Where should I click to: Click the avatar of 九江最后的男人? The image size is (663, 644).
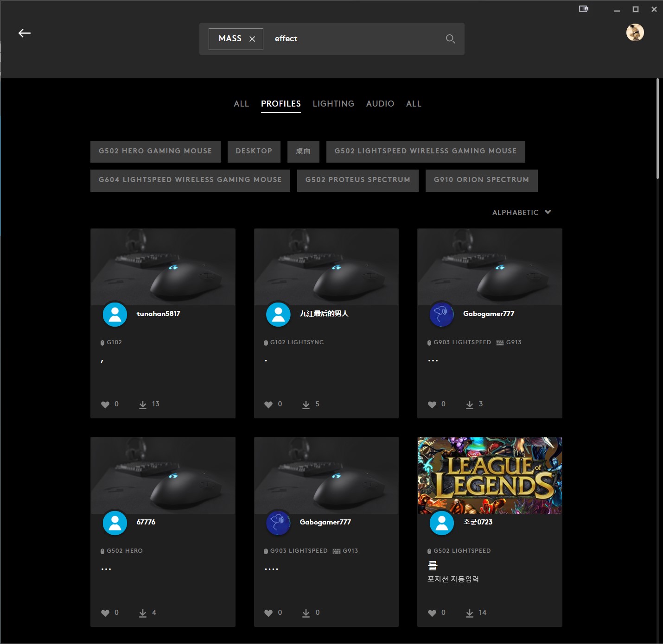(x=278, y=314)
